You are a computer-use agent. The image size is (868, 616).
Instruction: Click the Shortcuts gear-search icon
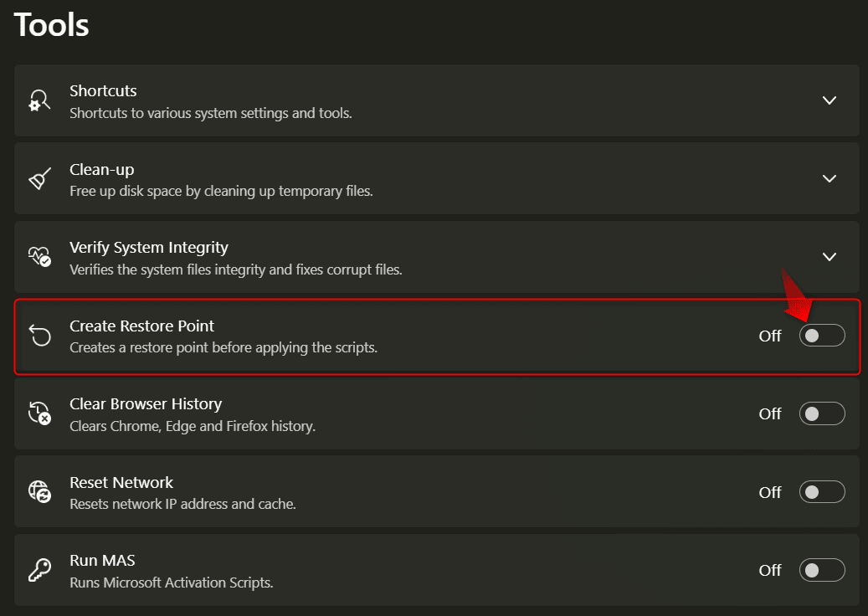tap(39, 100)
